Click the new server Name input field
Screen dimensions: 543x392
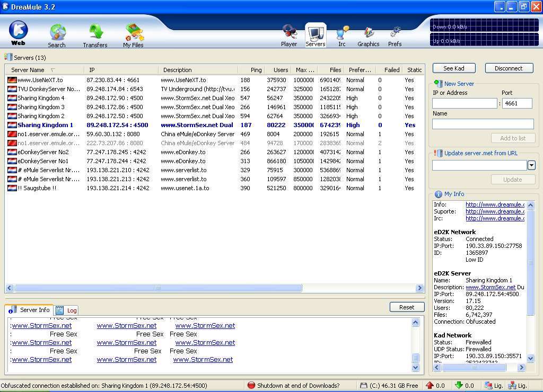tap(483, 124)
